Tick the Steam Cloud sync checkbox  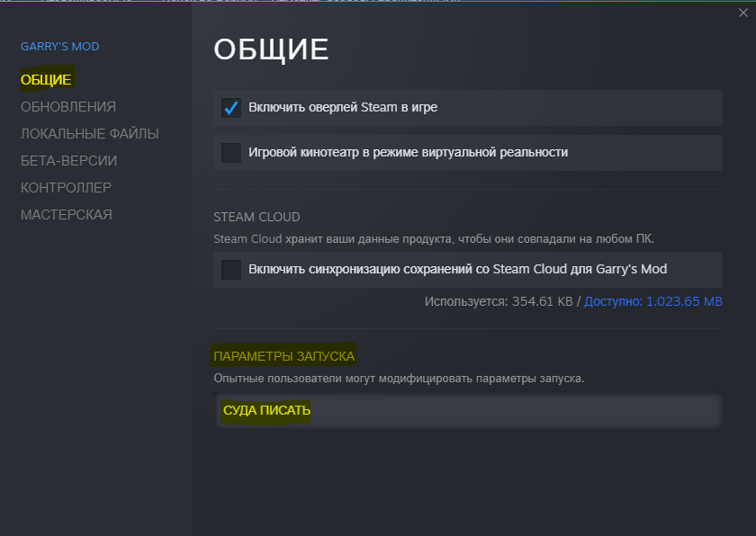point(231,270)
